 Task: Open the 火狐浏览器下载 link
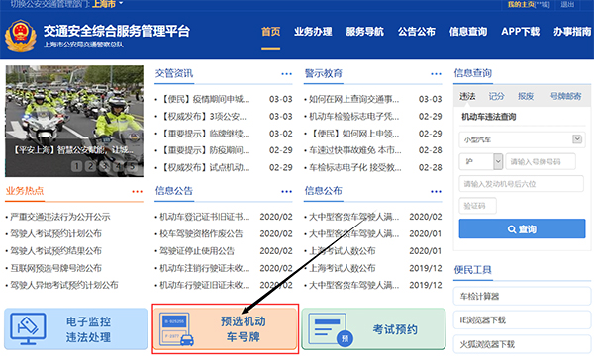tap(522, 344)
